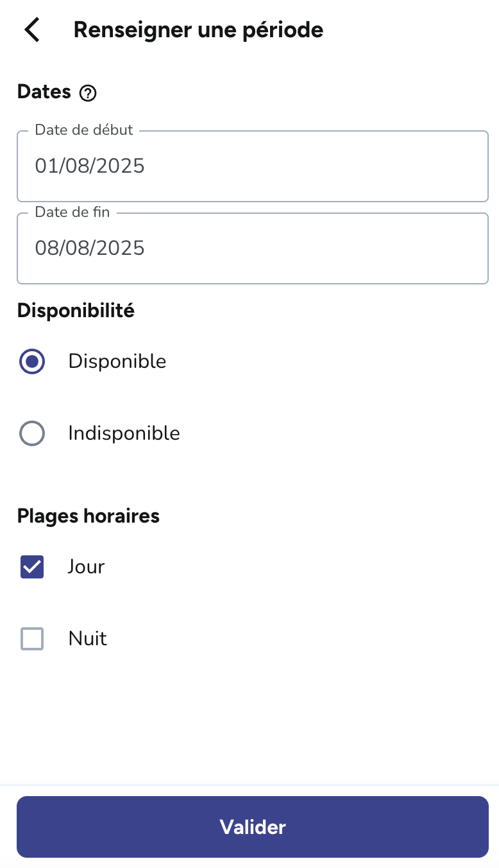Viewport: 499px width, 868px height.
Task: Toggle the Jour time slot off
Action: tap(31, 567)
